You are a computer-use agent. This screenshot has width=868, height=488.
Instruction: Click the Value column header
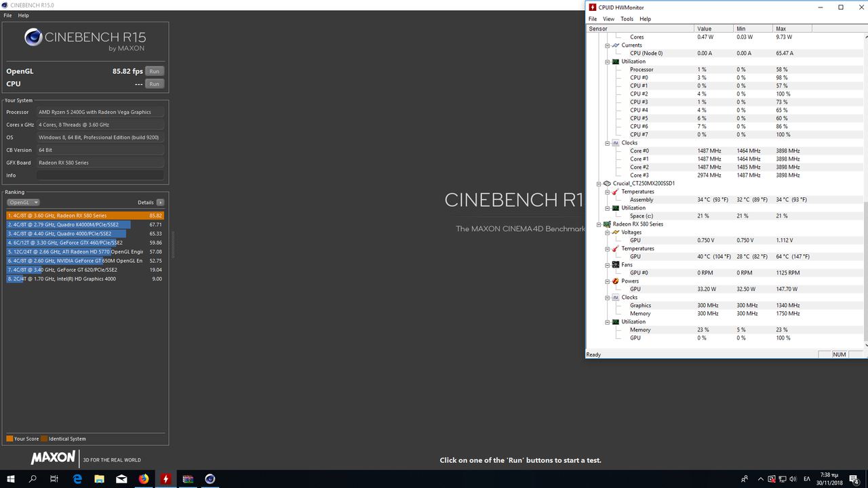[x=715, y=29]
